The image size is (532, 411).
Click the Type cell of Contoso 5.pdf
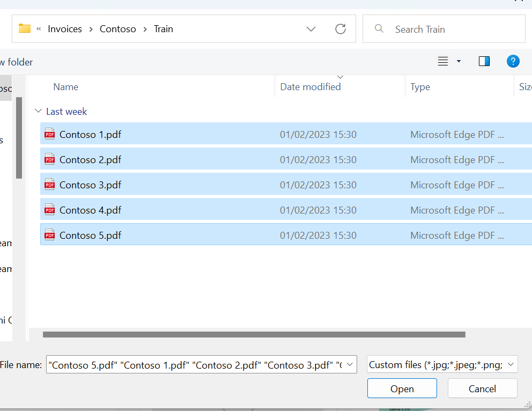tap(457, 235)
